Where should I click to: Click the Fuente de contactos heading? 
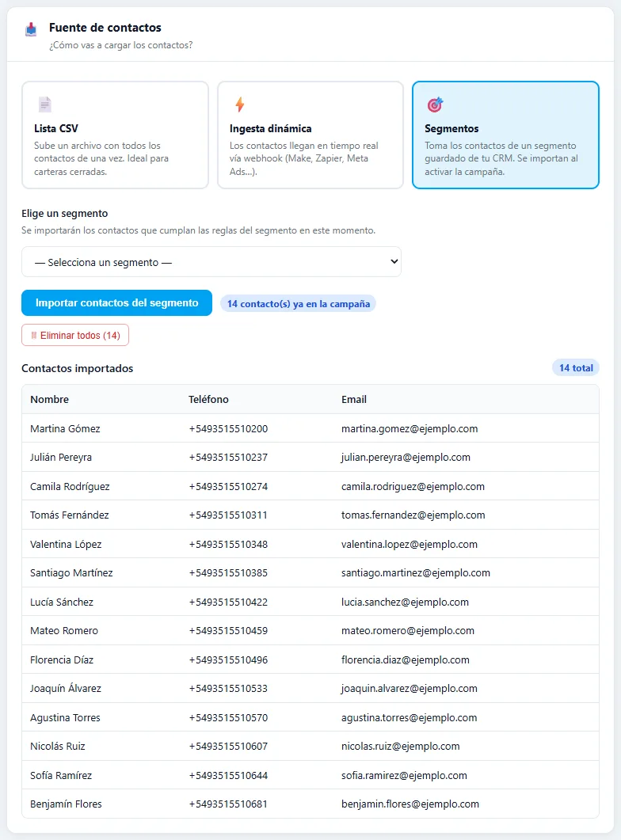tap(105, 28)
